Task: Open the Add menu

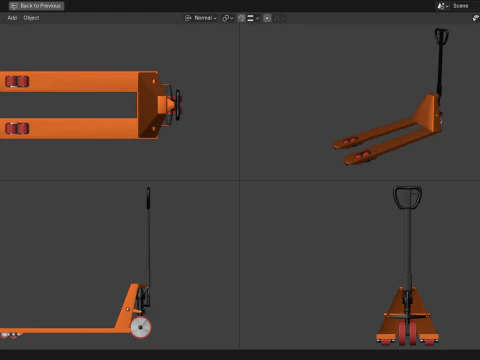Action: [12, 18]
